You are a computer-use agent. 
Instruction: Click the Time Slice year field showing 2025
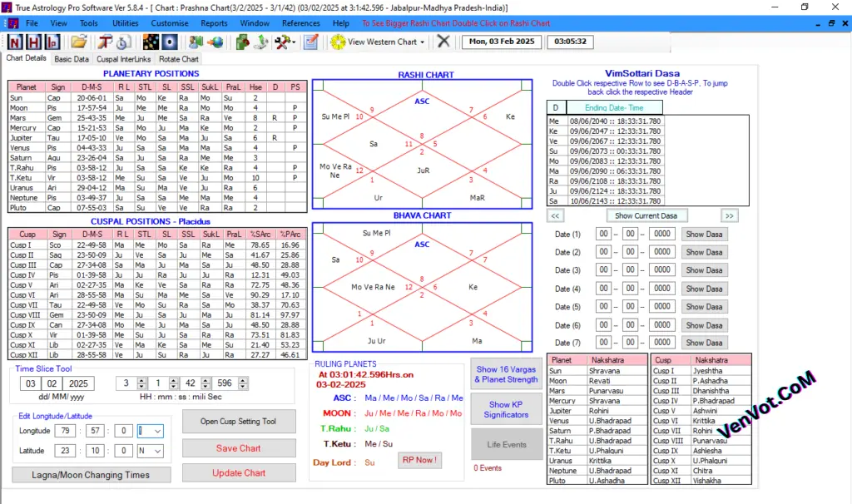point(78,383)
